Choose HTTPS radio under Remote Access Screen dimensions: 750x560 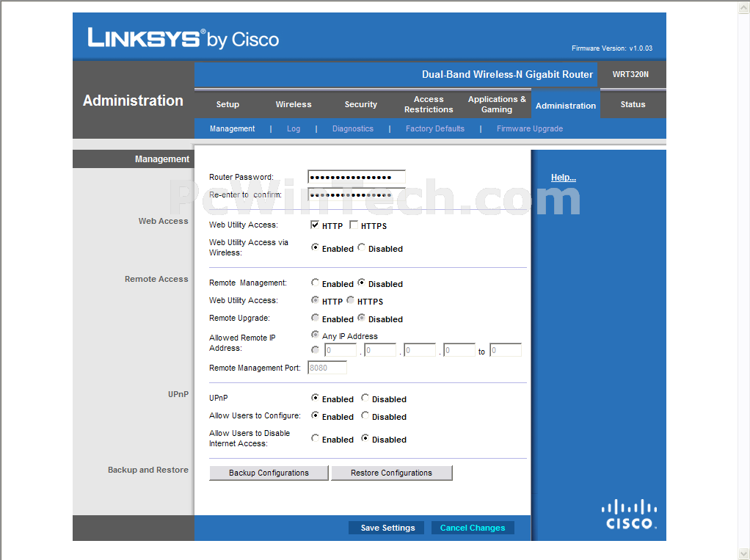click(350, 300)
